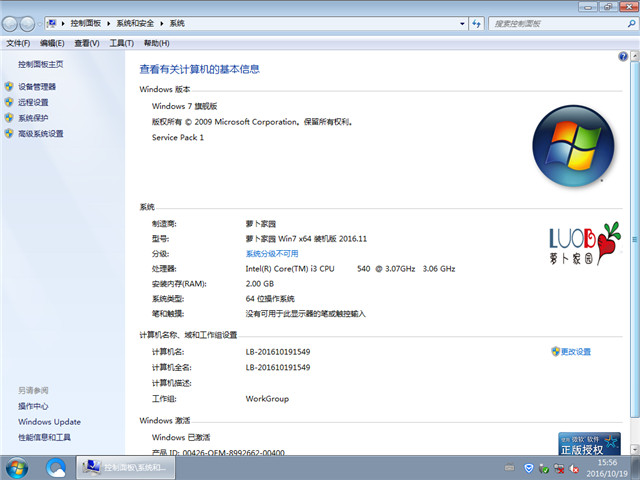Select the 系统和安全 breadcrumb
Viewport: 640px width, 480px height.
[135, 23]
